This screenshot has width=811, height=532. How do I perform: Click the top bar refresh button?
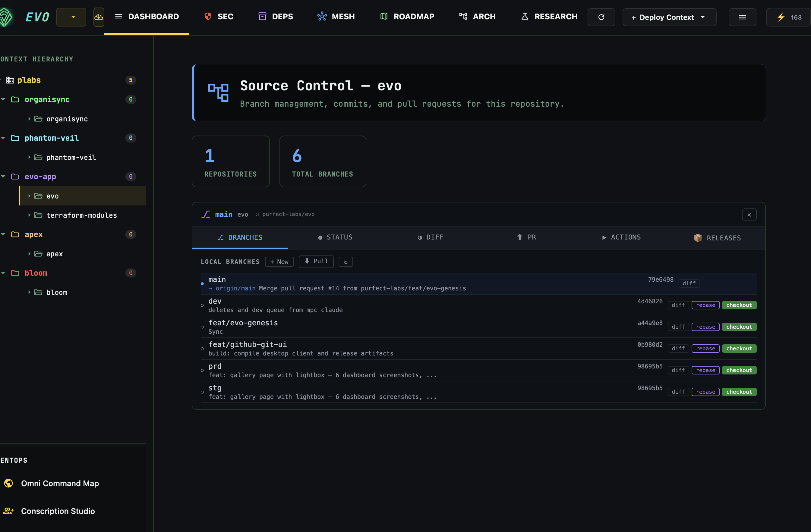tap(601, 17)
